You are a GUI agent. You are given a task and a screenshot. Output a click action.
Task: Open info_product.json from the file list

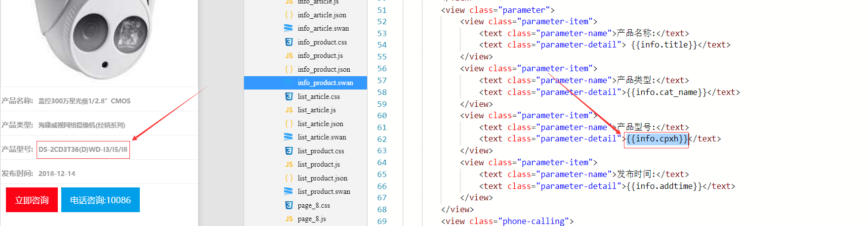coord(324,69)
